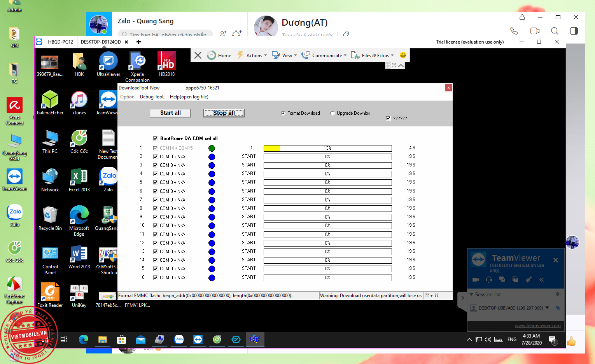Open Foxit Reader desktop icon

click(x=50, y=295)
